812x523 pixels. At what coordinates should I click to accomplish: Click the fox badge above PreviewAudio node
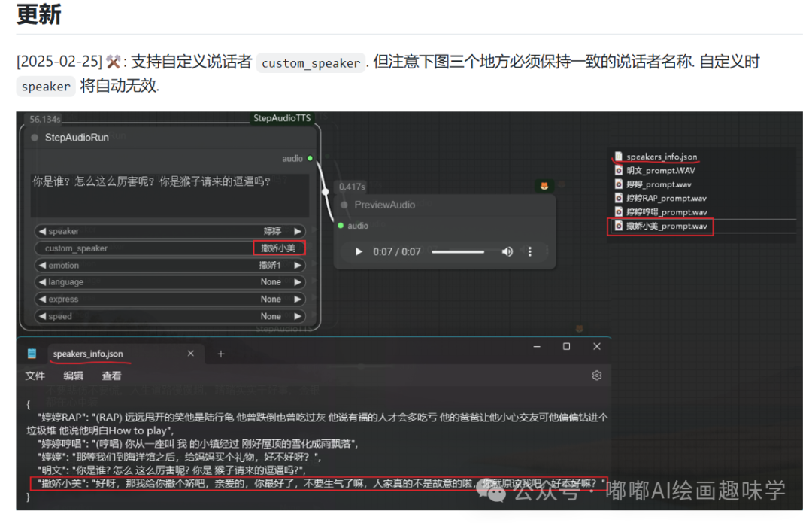(x=544, y=186)
